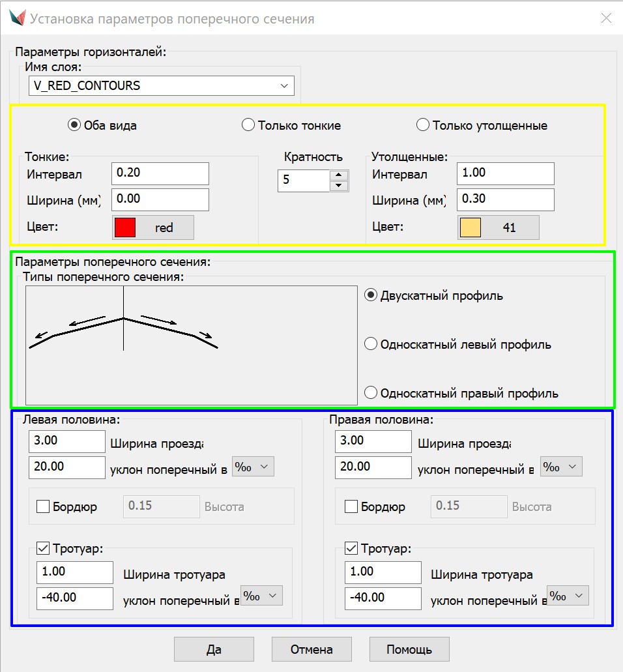
Task: Select 'Только тонкие' radio button
Action: [x=248, y=125]
